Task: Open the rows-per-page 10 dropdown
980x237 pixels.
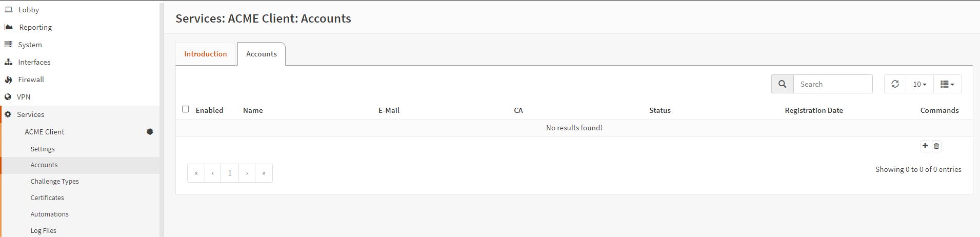Action: pyautogui.click(x=919, y=84)
